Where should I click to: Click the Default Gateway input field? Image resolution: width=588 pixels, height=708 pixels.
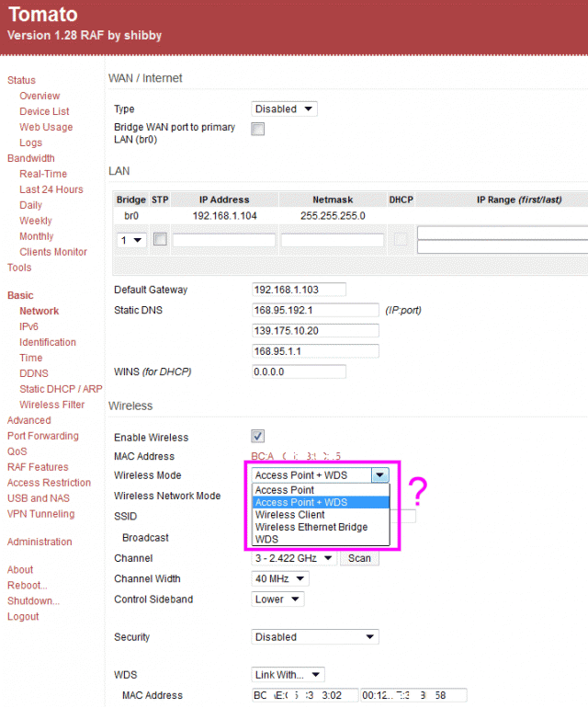coord(299,290)
